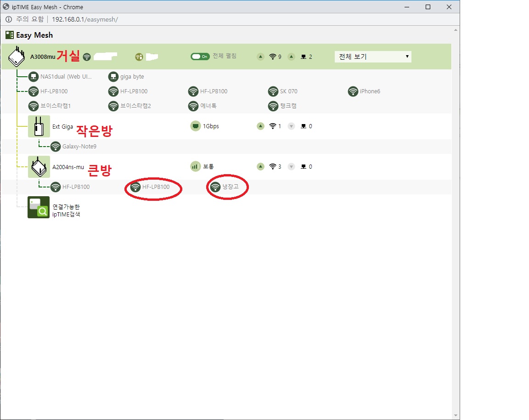The height and width of the screenshot is (420, 529).
Task: Expand wired clients of A2004ns-mu
Action: [x=292, y=166]
